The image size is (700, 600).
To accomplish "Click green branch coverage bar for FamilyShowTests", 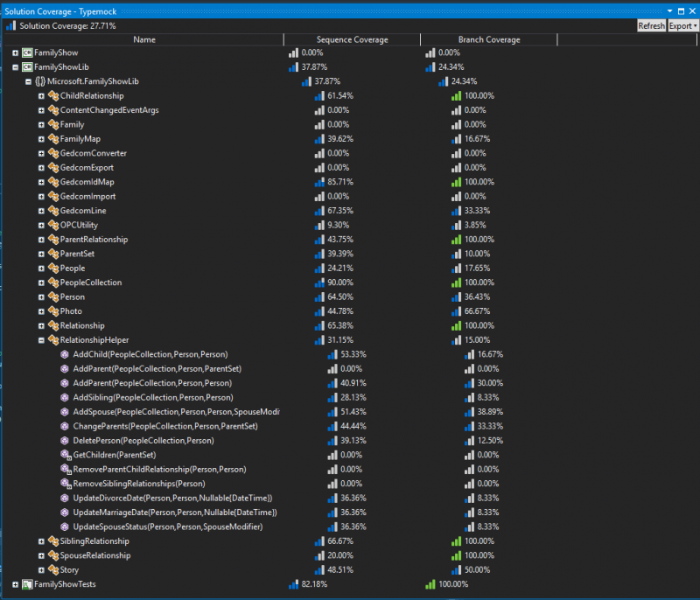I will tap(430, 584).
